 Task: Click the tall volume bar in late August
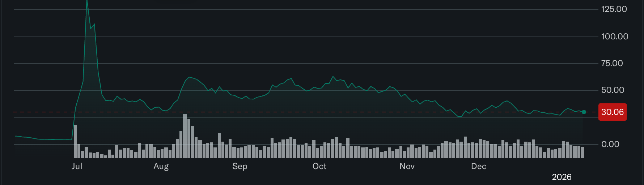click(x=219, y=145)
